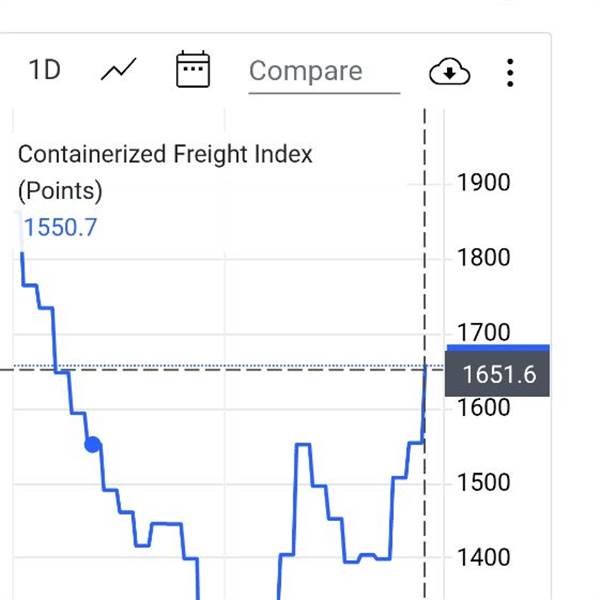This screenshot has height=600, width=600.
Task: Click the blue data point marker on the line
Action: click(x=93, y=444)
